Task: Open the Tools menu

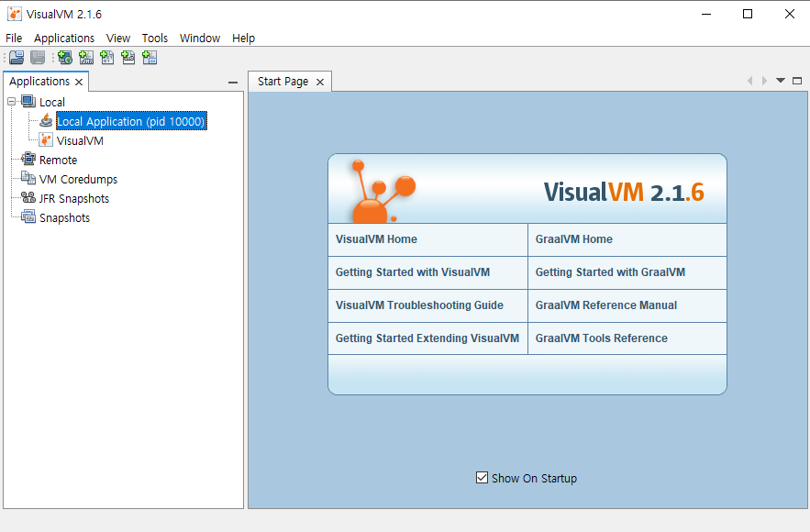Action: (x=155, y=39)
